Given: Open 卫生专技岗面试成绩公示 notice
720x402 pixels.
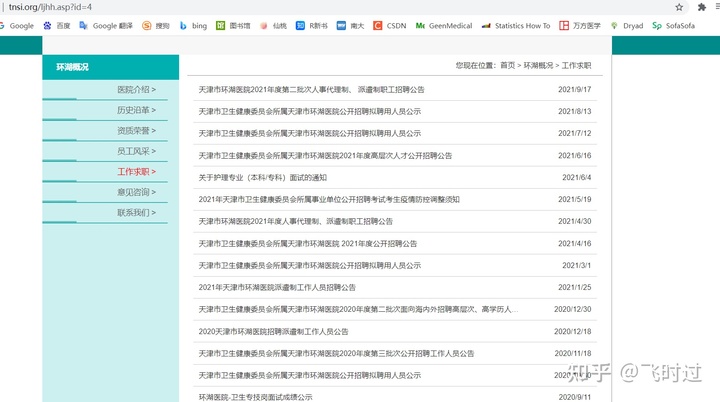Looking at the screenshot, I should [255, 397].
